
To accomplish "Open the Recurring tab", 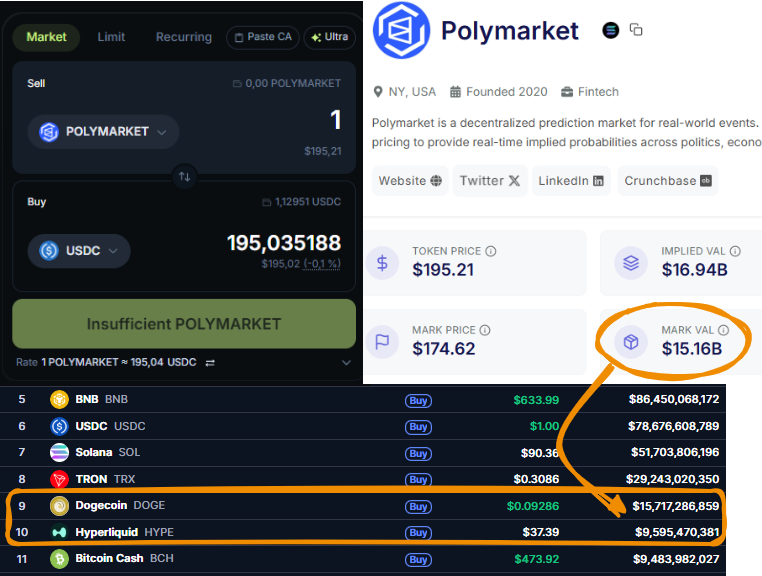I will pos(184,37).
